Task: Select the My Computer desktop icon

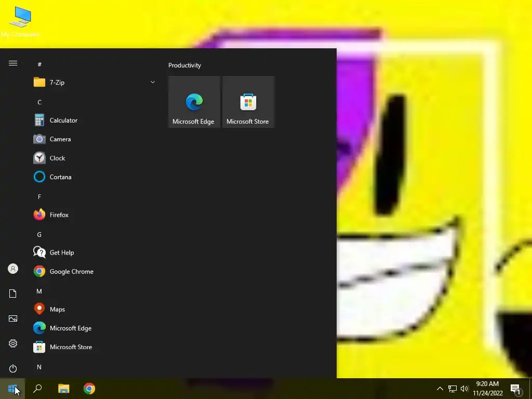Action: (x=20, y=22)
